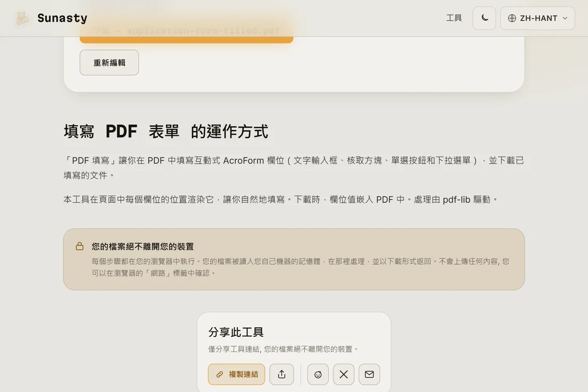Click the text 您的檔案絕不離開您的裝置
The image size is (588, 392).
click(143, 247)
